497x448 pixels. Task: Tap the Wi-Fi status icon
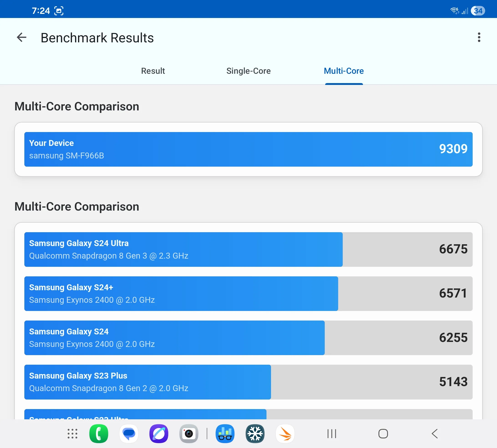455,10
